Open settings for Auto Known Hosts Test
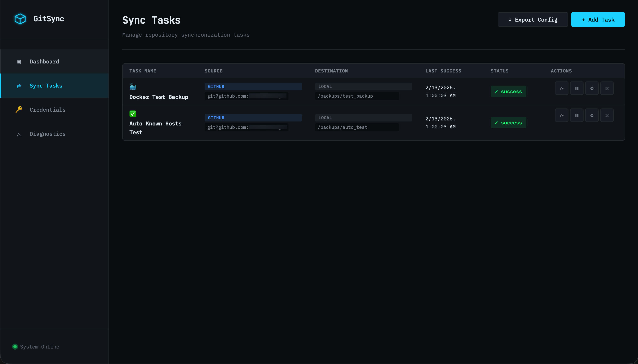Screen dimensions: 638x364 pyautogui.click(x=592, y=115)
